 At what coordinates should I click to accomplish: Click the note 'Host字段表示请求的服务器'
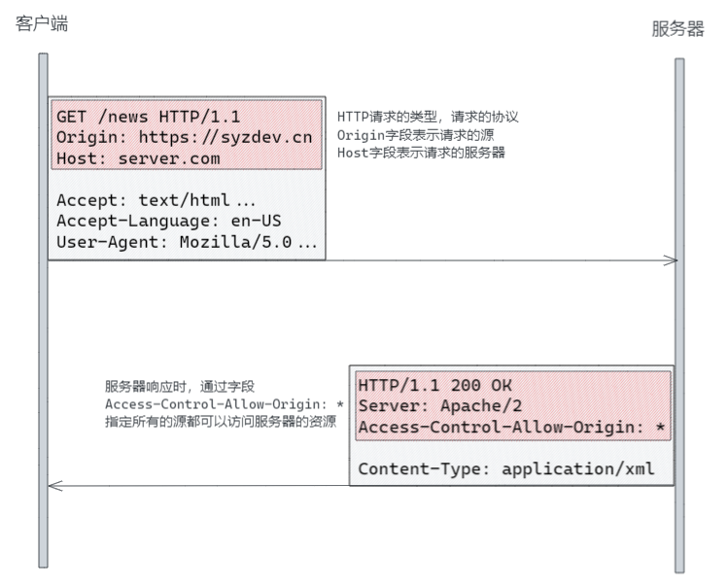pyautogui.click(x=421, y=153)
